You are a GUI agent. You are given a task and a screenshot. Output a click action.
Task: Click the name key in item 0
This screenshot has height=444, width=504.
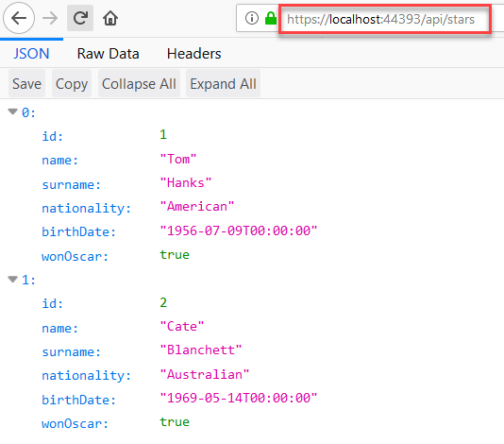point(60,161)
